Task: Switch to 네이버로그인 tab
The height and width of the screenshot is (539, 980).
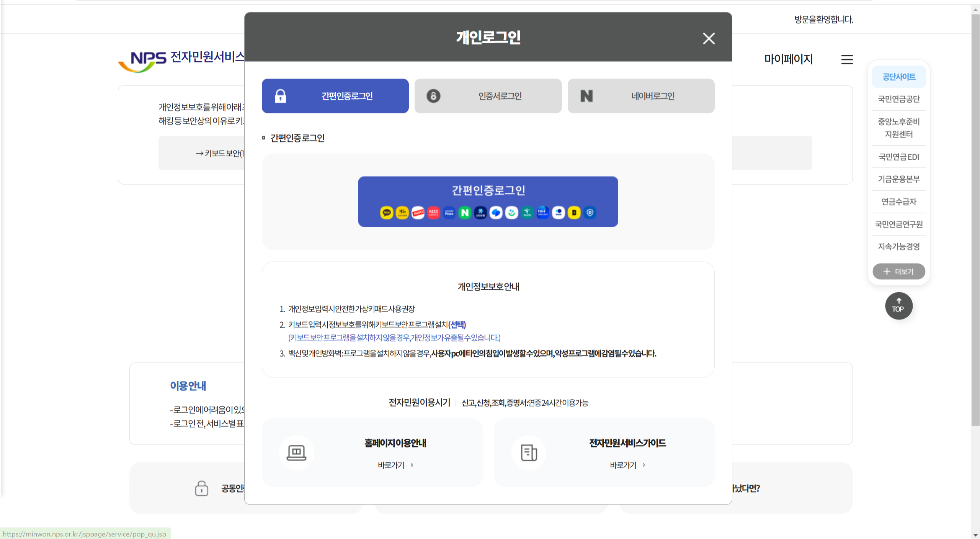Action: pos(640,96)
